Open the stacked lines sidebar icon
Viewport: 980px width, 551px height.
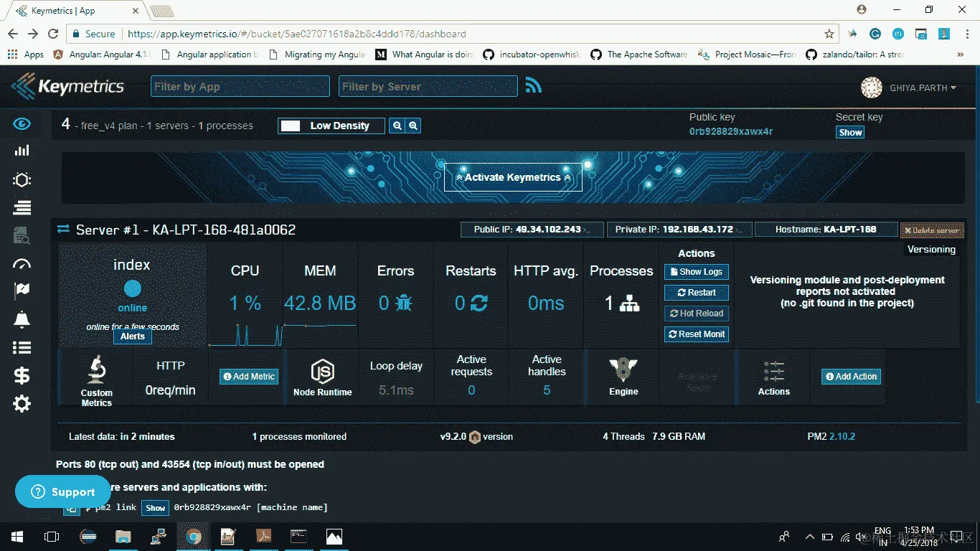(22, 207)
